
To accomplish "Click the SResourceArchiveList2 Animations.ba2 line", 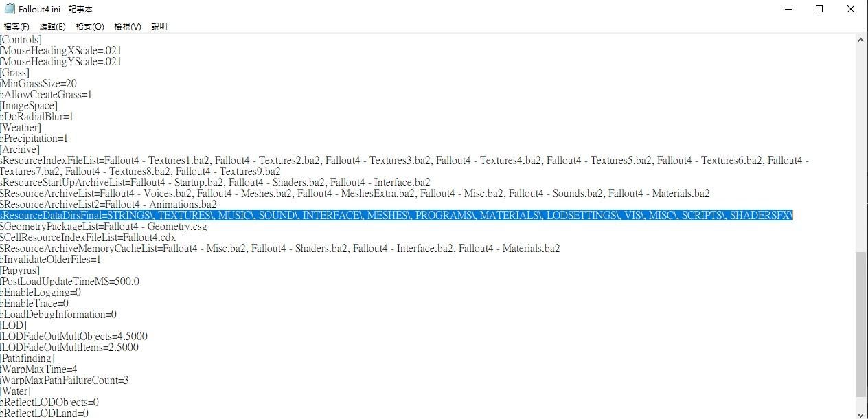I will click(x=108, y=205).
